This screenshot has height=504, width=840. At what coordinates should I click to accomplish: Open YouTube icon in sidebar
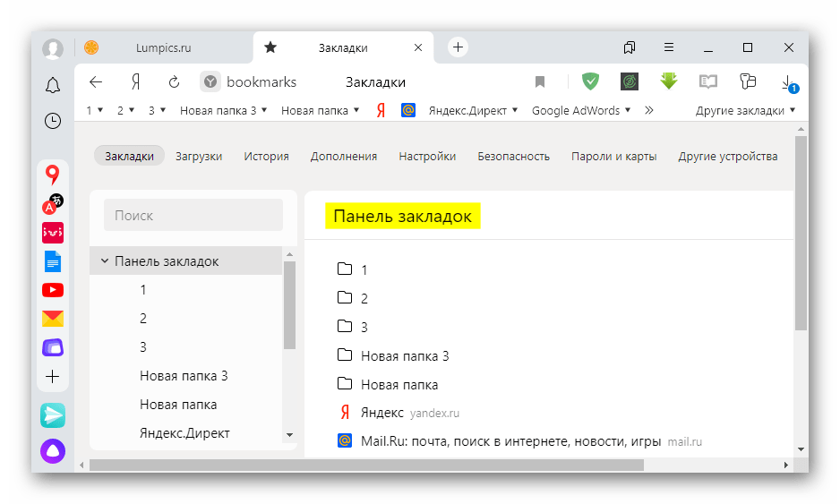point(53,290)
